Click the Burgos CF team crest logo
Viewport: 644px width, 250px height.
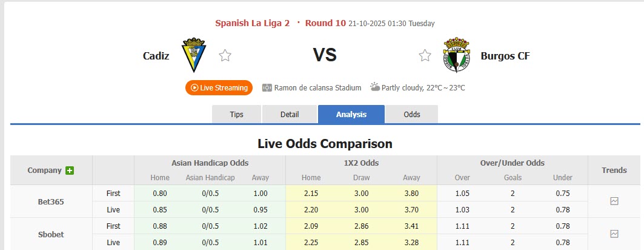coord(456,55)
